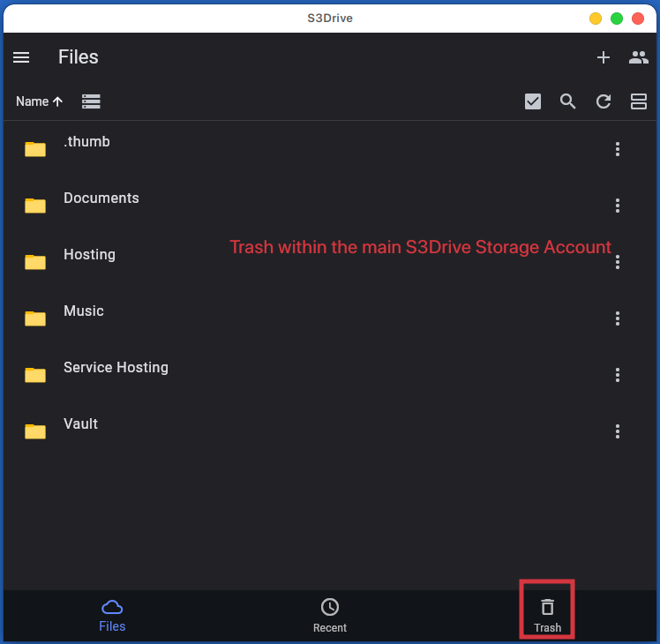660x644 pixels.
Task: Switch to the Trash tab
Action: (547, 615)
